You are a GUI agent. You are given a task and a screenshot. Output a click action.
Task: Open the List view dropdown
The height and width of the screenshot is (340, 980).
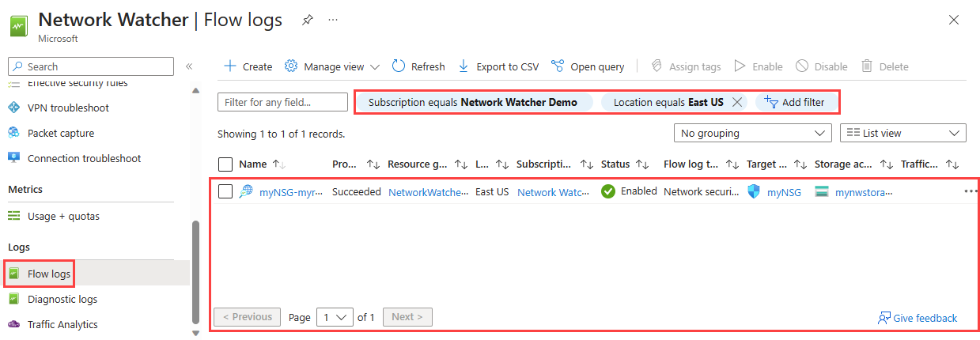[x=903, y=133]
